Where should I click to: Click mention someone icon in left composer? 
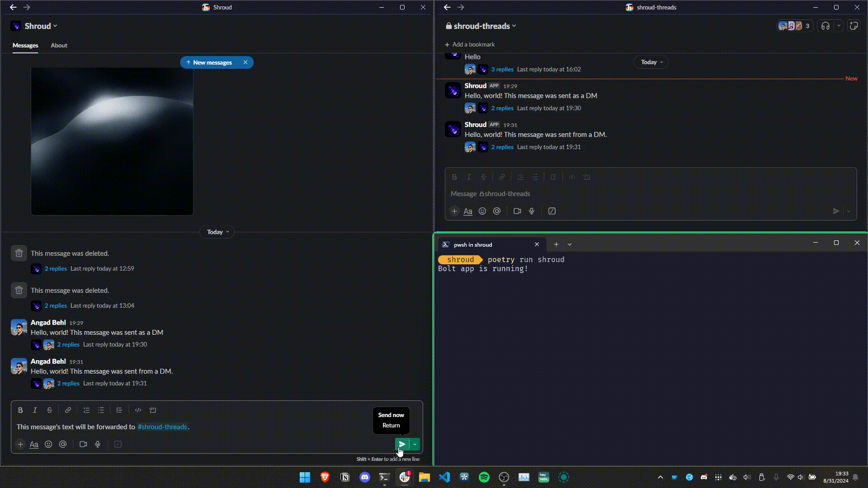tap(63, 445)
